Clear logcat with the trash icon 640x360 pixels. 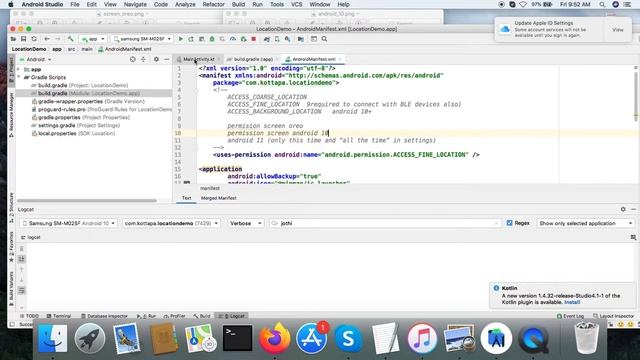tap(22, 249)
